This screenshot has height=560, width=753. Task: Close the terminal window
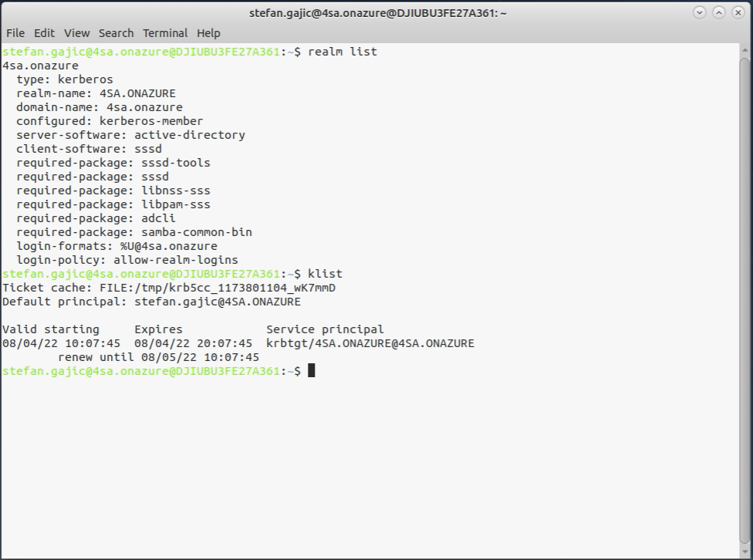[737, 12]
